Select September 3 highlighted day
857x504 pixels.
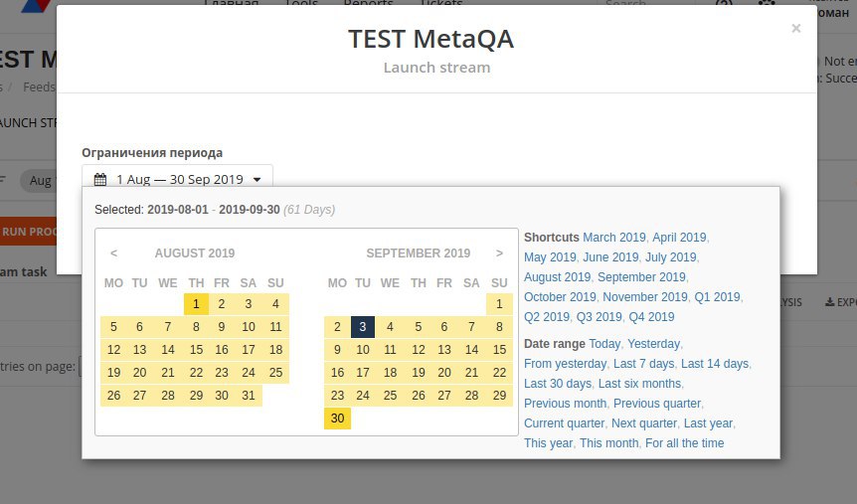click(362, 327)
